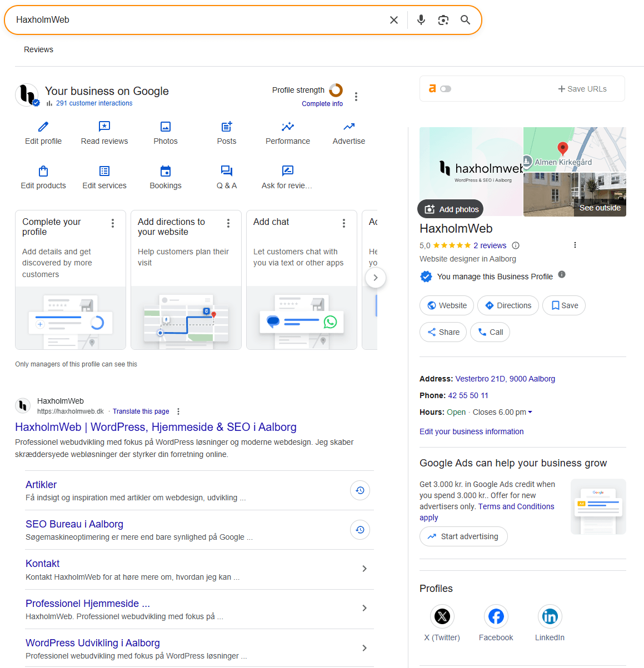The height and width of the screenshot is (668, 644).
Task: Open the LinkedIn profile icon
Action: pos(550,616)
